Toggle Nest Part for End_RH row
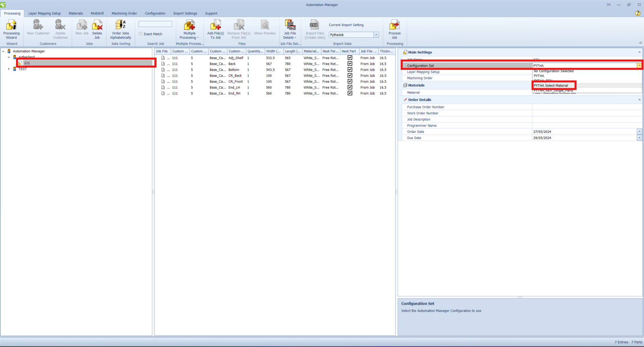The height and width of the screenshot is (347, 644). [350, 93]
